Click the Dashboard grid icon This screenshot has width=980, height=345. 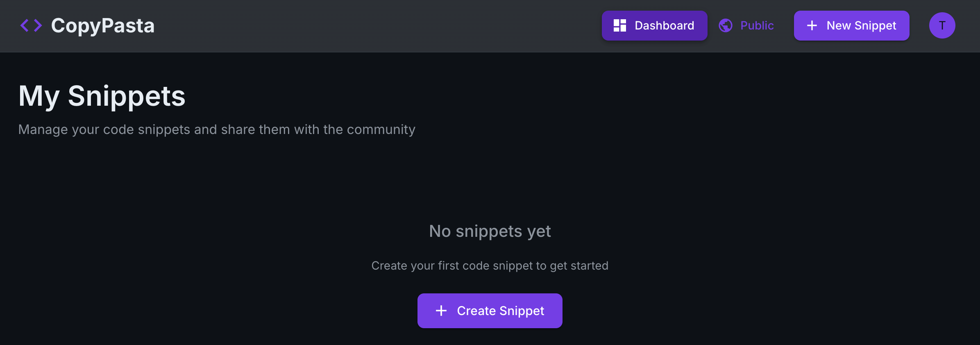point(619,25)
